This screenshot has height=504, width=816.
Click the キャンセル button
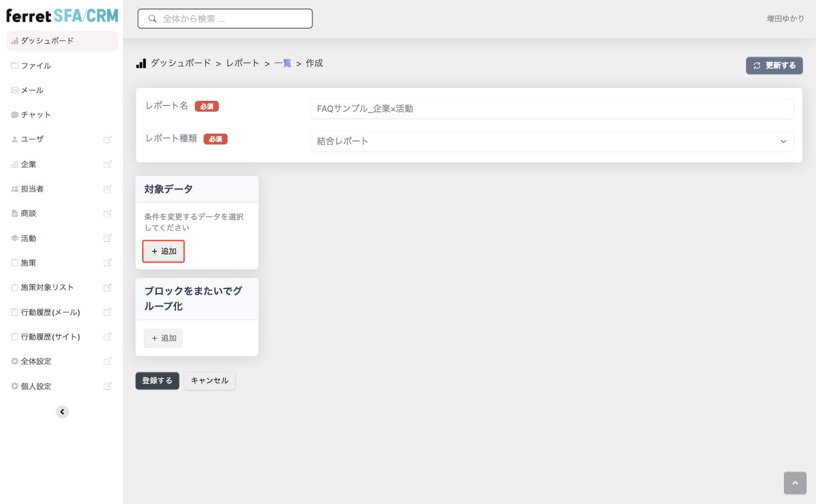coord(210,381)
